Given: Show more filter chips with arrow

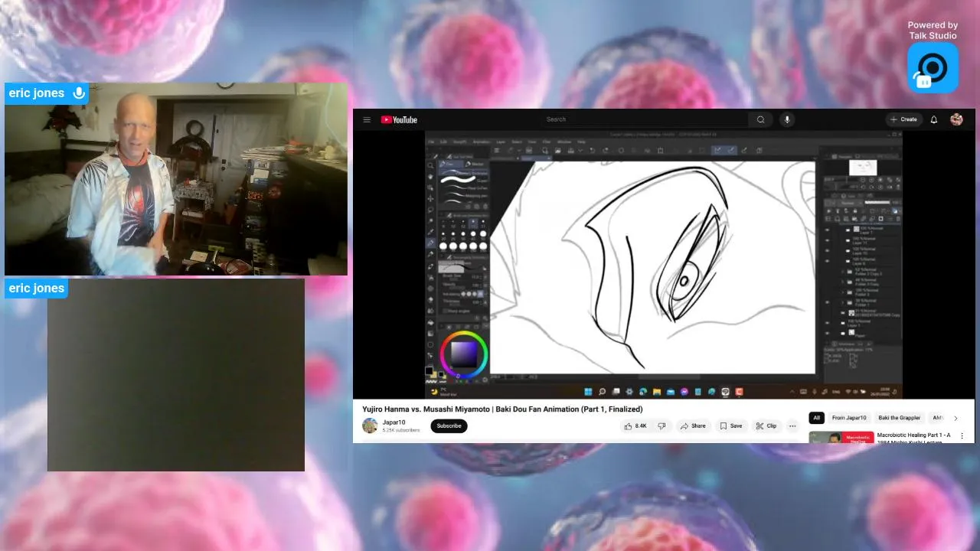Looking at the screenshot, I should tap(955, 418).
